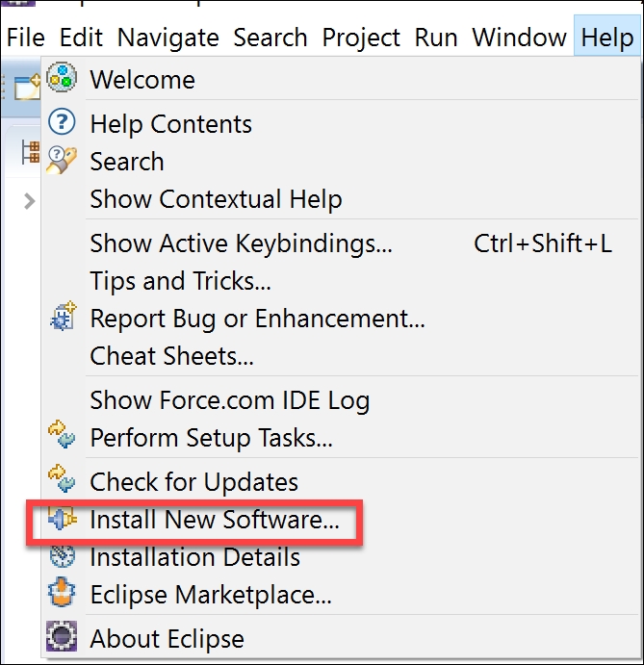Open Tips and Tricks
Viewport: 644px width, 665px height.
click(180, 281)
